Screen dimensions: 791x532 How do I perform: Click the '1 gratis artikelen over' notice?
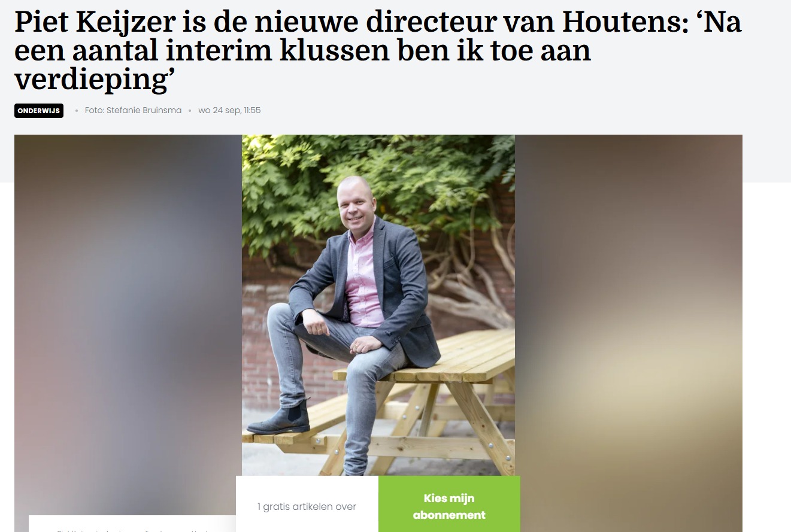[307, 507]
